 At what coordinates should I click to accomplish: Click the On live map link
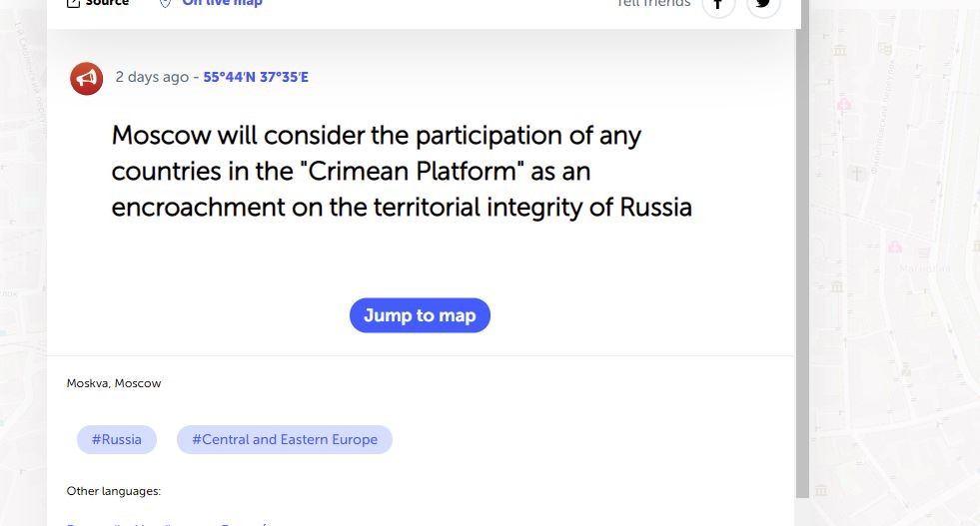[x=222, y=3]
